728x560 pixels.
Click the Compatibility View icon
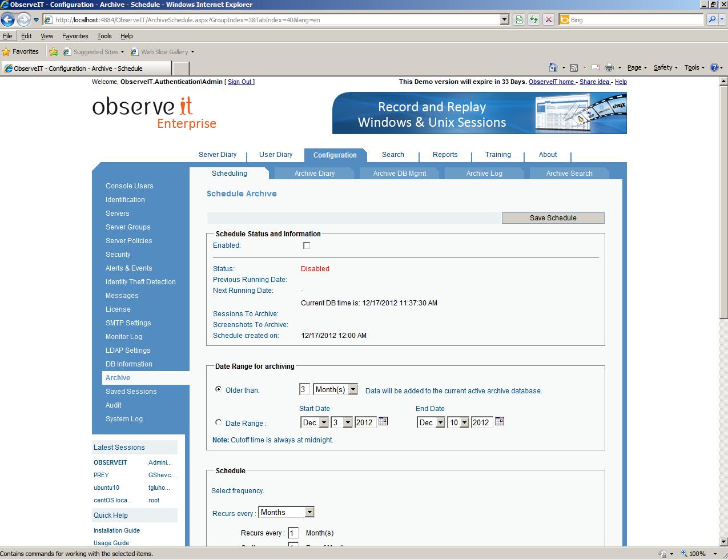519,19
